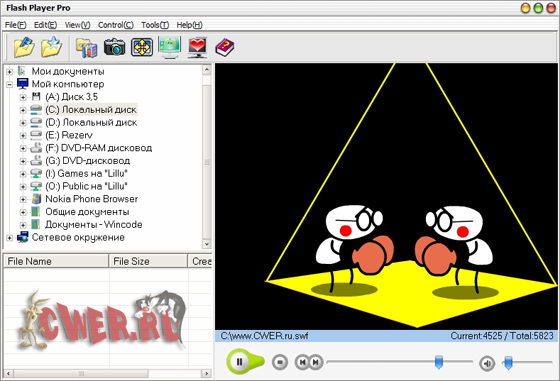Expand the (G:) DVD-дисковод node
560x381 pixels.
(23, 161)
